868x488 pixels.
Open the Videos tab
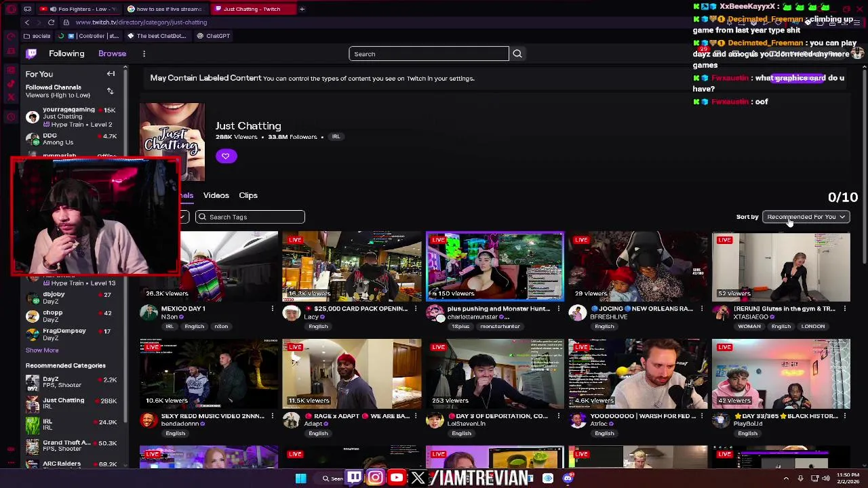click(x=216, y=195)
